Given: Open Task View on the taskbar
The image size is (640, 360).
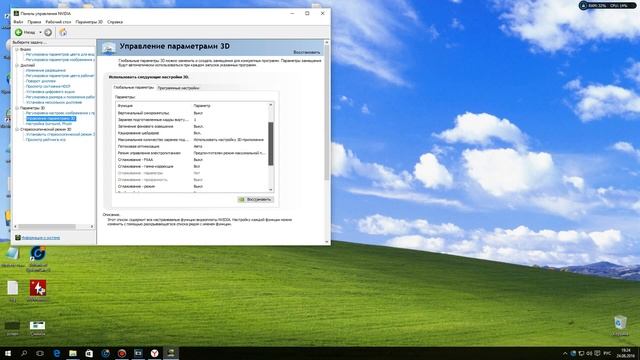Looking at the screenshot, I should (40, 353).
